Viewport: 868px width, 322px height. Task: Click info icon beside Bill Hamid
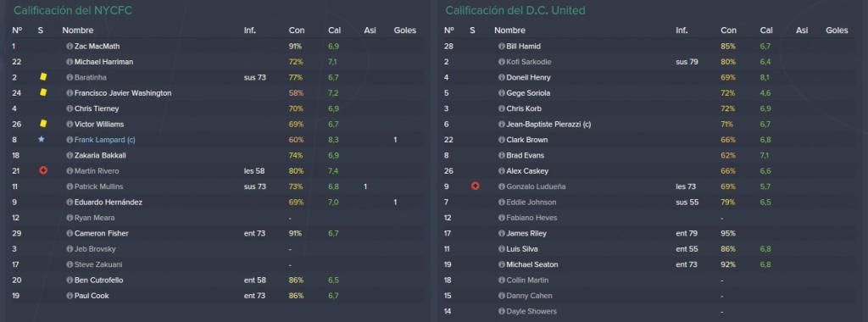[x=502, y=47]
